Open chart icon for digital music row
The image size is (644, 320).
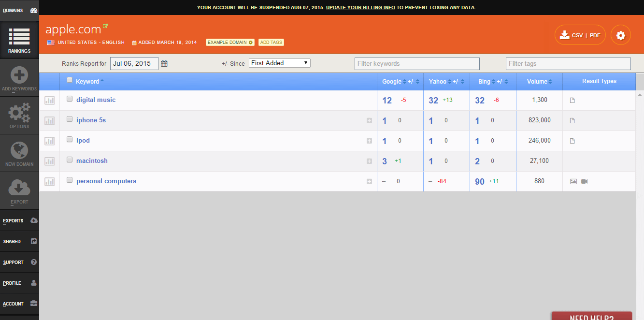[49, 101]
